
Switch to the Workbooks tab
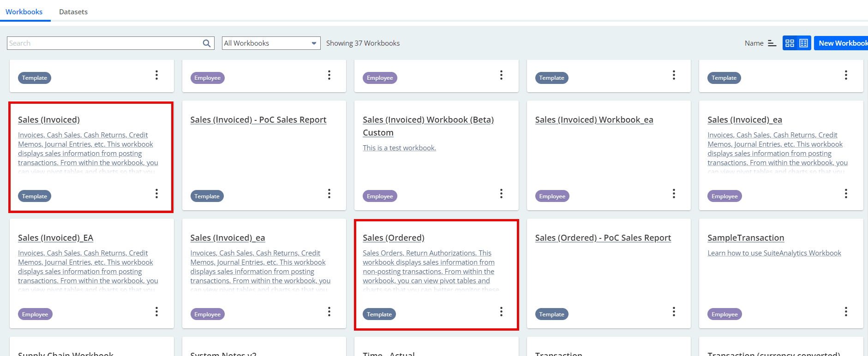point(24,12)
